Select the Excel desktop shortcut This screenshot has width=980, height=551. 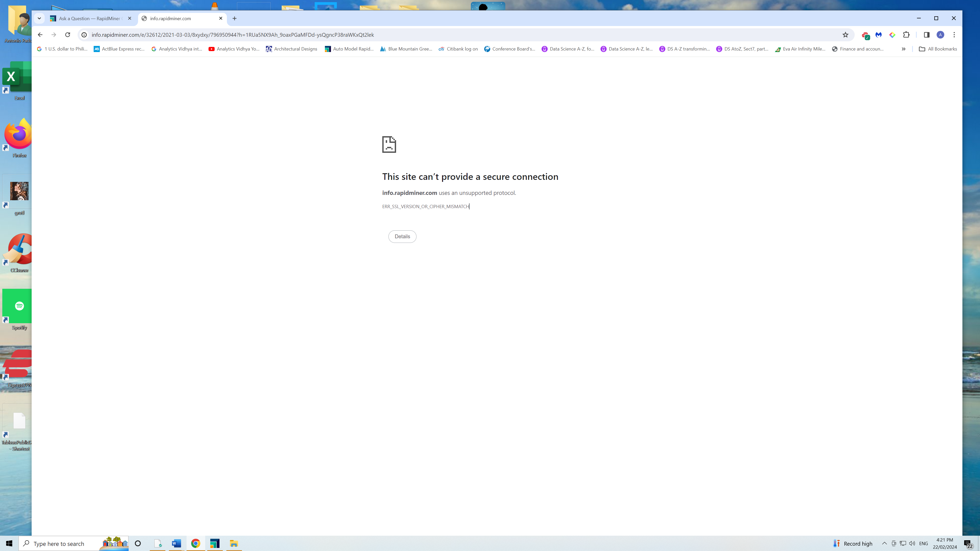click(18, 81)
